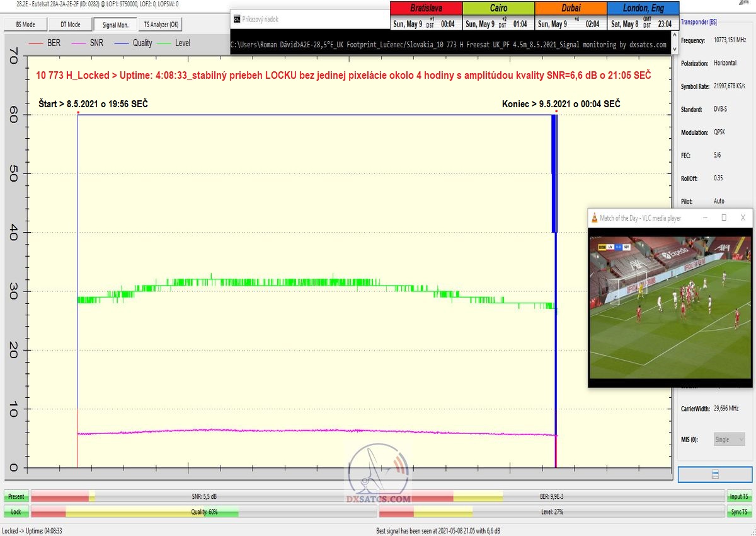Toggle the Sync TS indicator
This screenshot has height=536, width=756.
pyautogui.click(x=739, y=512)
